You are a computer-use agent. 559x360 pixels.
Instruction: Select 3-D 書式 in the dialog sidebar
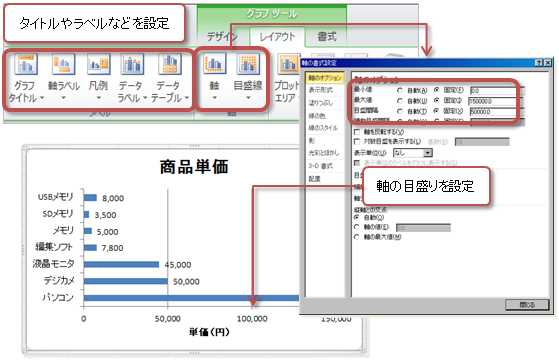320,166
